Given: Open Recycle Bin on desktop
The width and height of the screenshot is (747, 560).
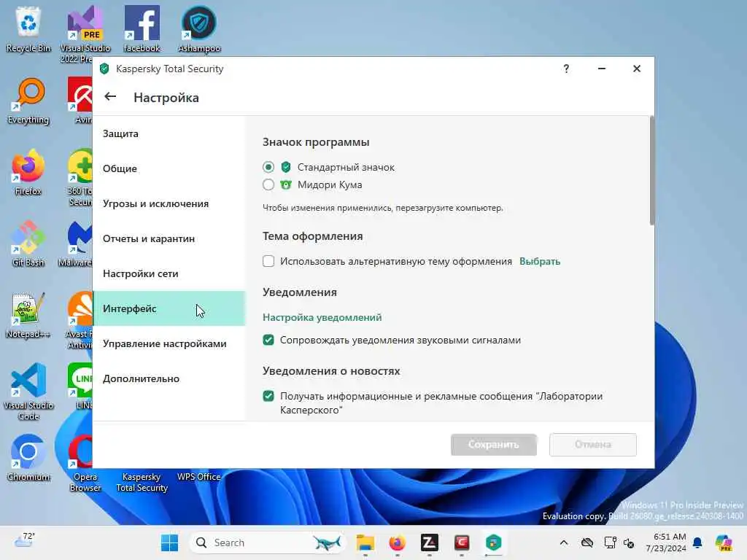Looking at the screenshot, I should 28,29.
